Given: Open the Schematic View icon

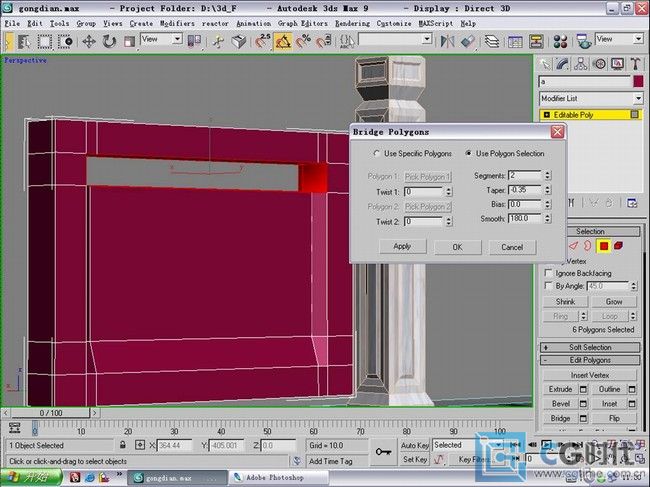Looking at the screenshot, I should click(536, 41).
